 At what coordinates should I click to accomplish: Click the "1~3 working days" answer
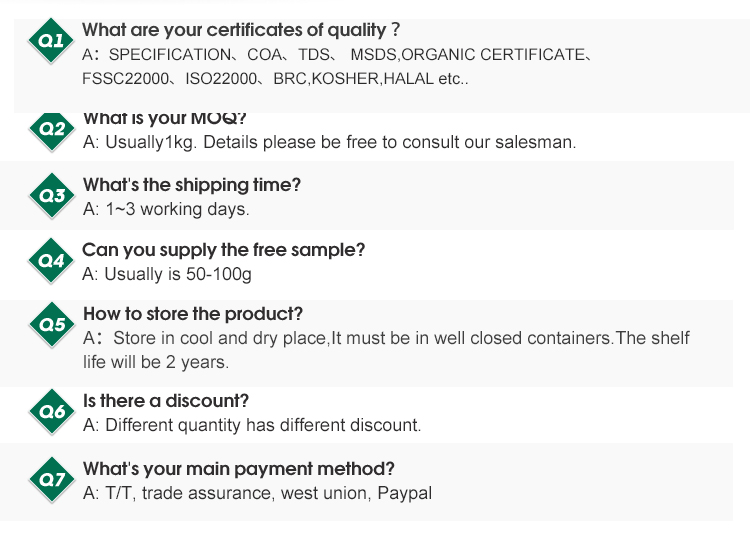pos(166,210)
